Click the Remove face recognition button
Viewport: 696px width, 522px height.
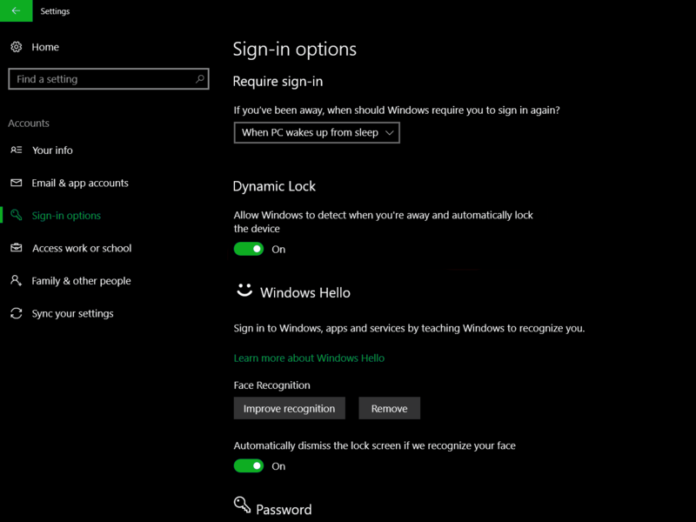point(389,408)
